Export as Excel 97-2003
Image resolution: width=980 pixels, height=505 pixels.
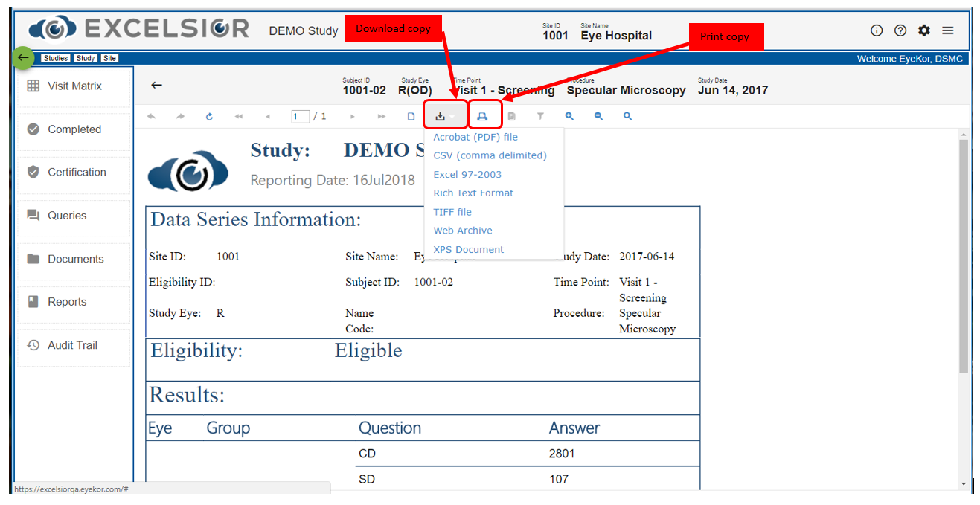pyautogui.click(x=467, y=174)
